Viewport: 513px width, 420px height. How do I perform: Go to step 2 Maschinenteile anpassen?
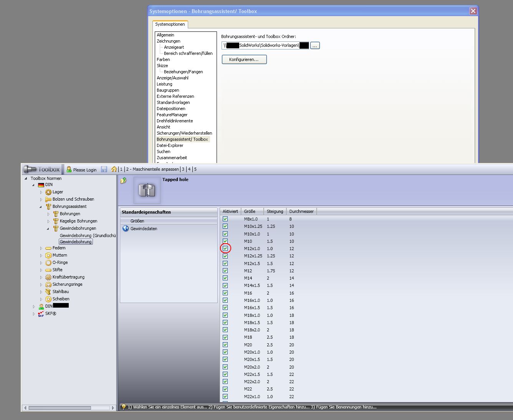point(152,169)
